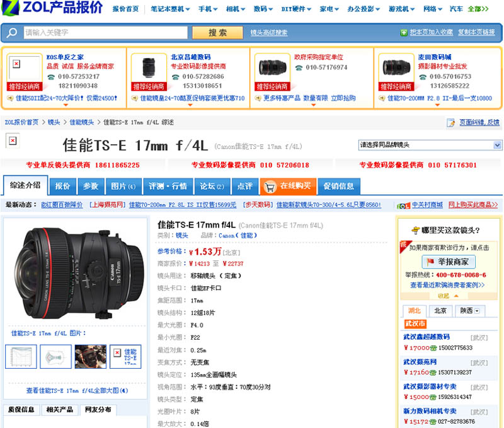
Task: Click the 在线购买 button
Action: [x=289, y=187]
